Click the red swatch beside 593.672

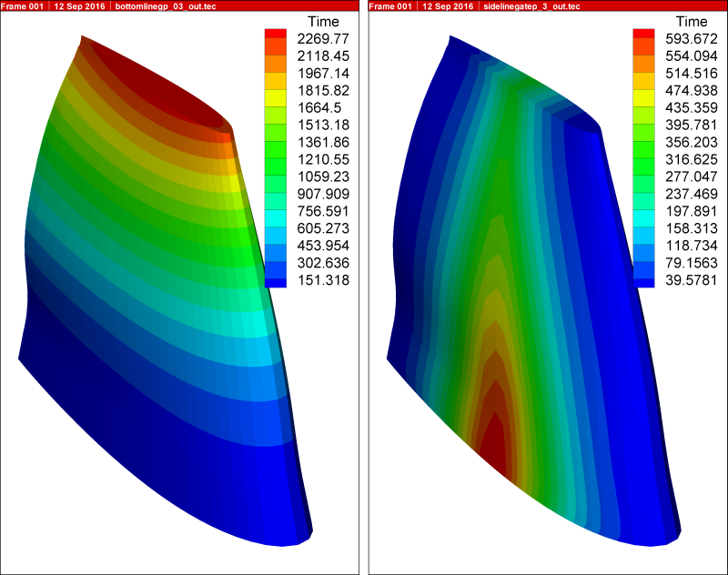point(643,37)
